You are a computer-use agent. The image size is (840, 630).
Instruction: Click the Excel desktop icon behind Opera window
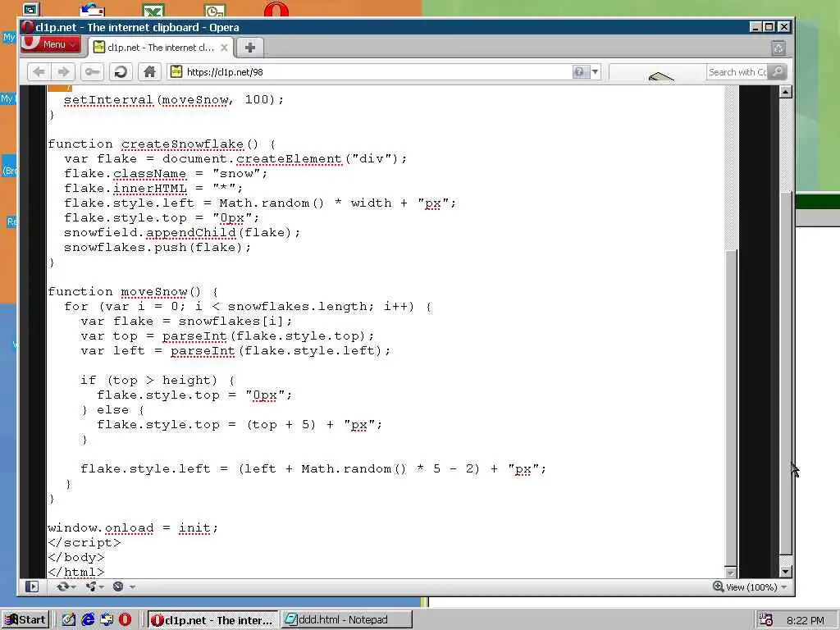coord(153,10)
